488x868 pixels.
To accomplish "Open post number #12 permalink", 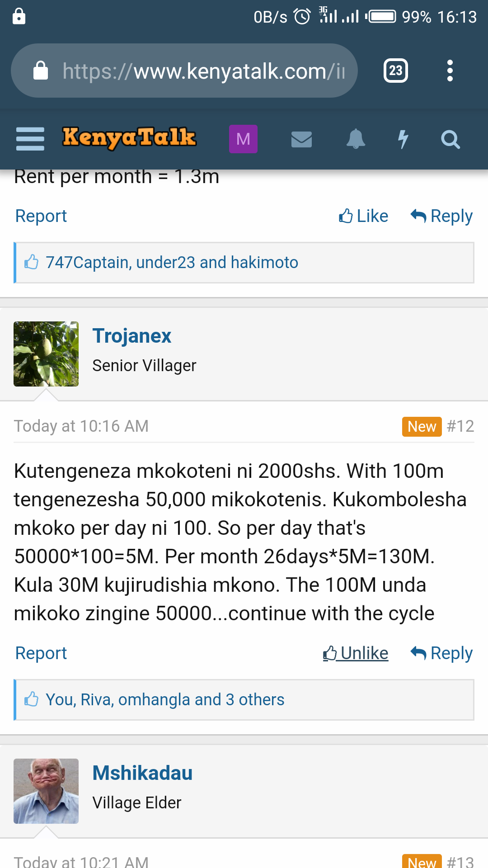I will 460,426.
